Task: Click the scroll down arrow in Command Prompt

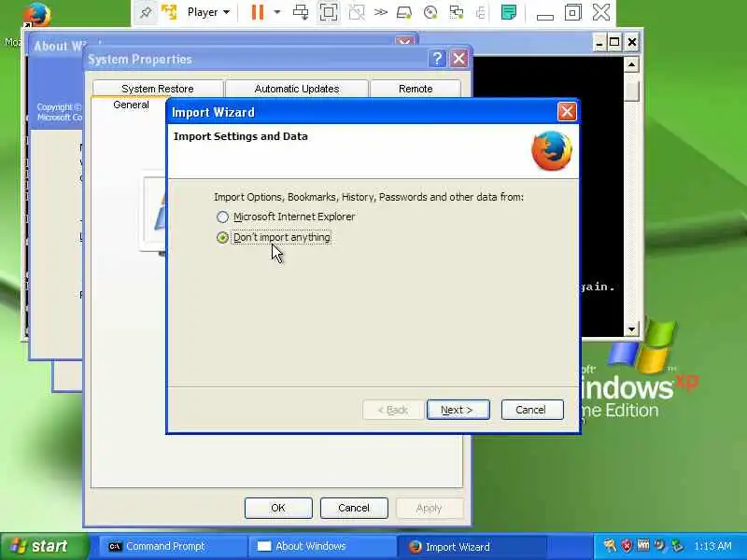Action: [x=631, y=329]
